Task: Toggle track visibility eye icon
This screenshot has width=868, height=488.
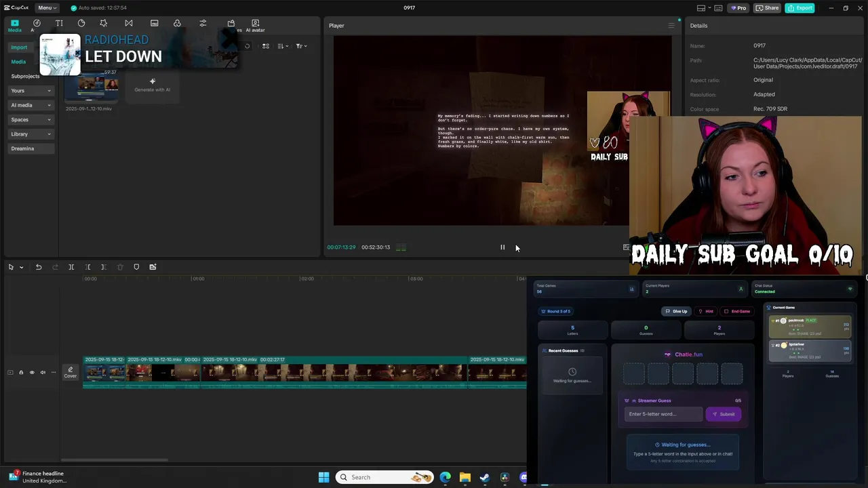Action: coord(31,372)
